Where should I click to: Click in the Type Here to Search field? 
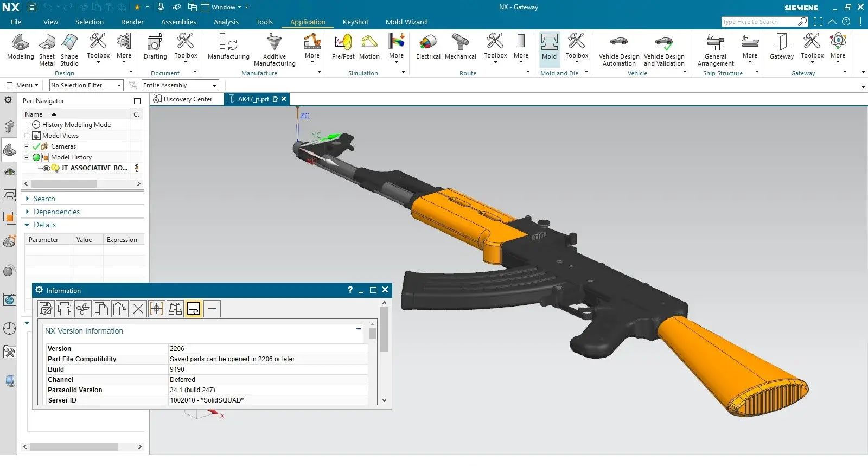coord(759,22)
